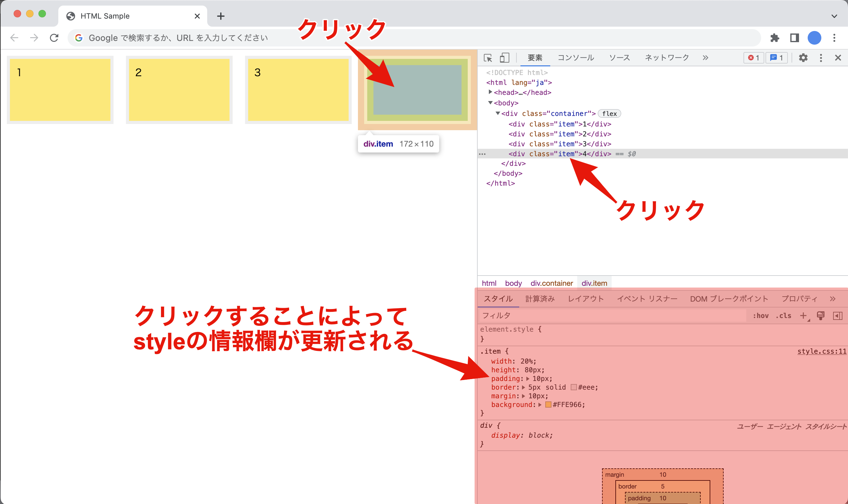The height and width of the screenshot is (504, 848).
Task: Open the hidden panels chevron menu
Action: coord(705,58)
